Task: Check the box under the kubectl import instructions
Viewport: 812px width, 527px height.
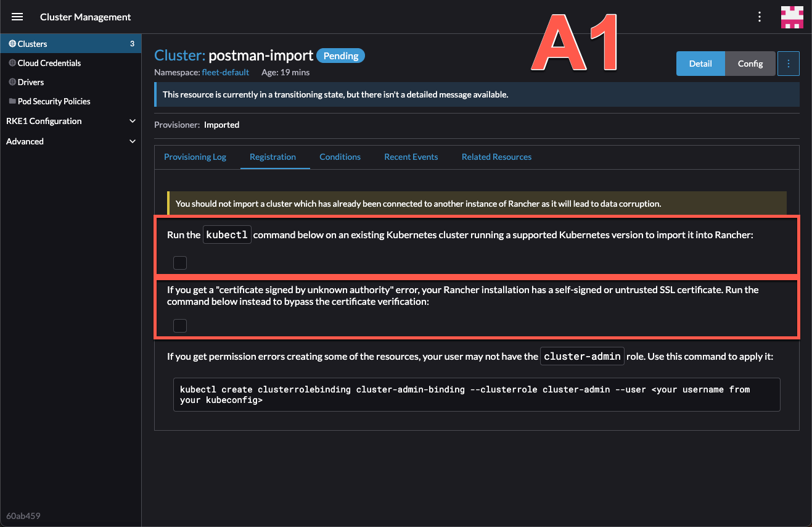Action: click(x=179, y=262)
